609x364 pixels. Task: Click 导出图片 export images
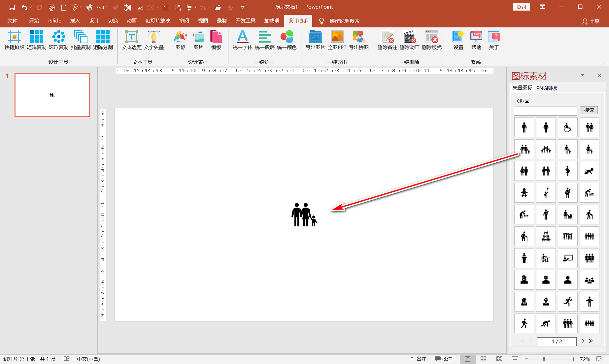pyautogui.click(x=316, y=40)
